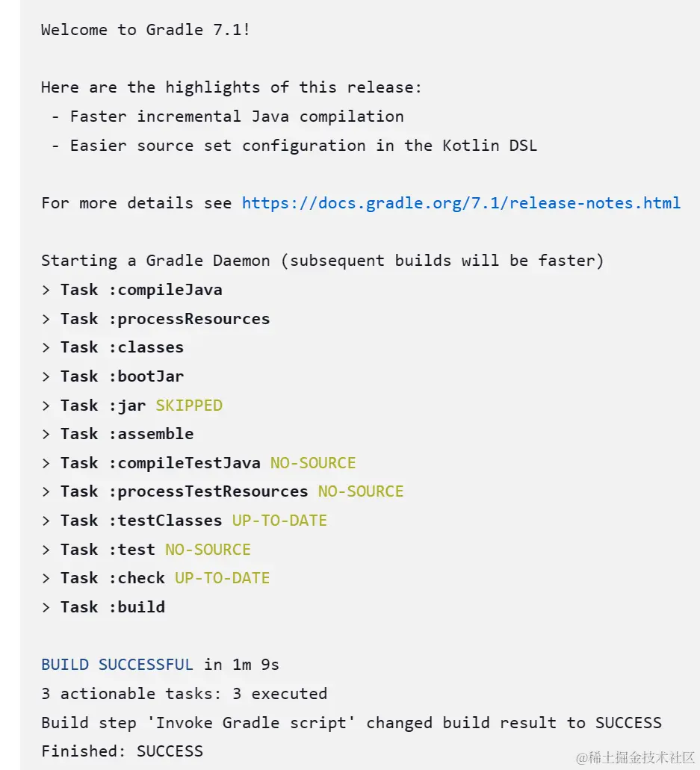700x770 pixels.
Task: Click 'Faster incremental Java compilation' highlight line
Action: pos(236,117)
